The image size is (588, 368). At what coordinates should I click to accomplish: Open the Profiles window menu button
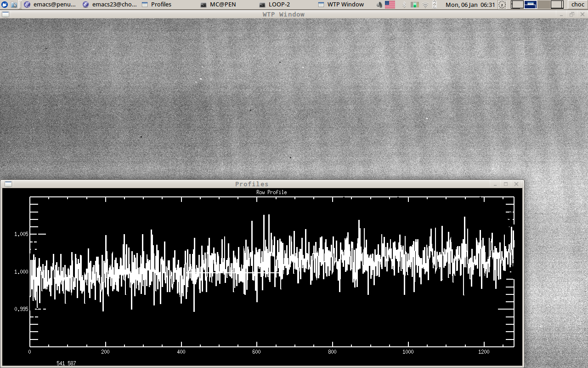click(x=8, y=184)
